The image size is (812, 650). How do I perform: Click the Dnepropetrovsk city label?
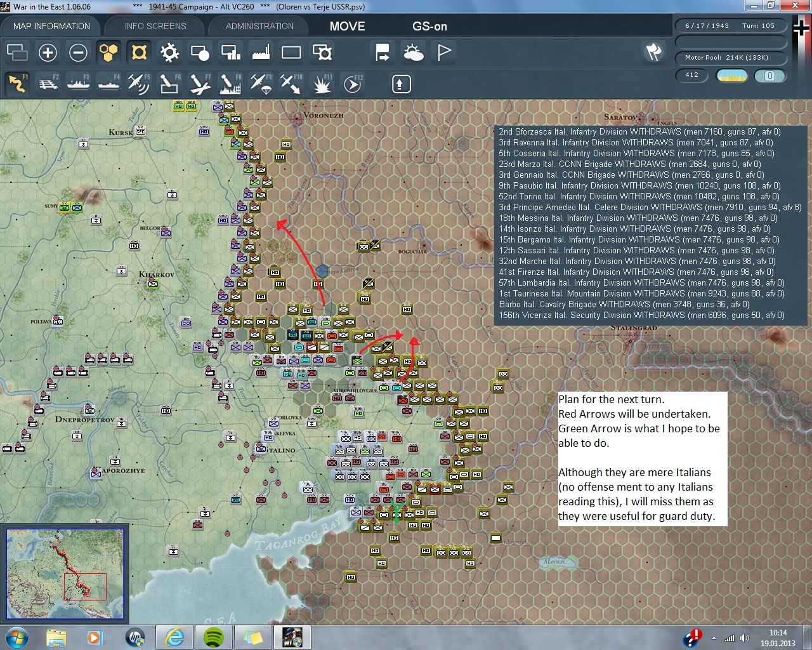pyautogui.click(x=84, y=420)
